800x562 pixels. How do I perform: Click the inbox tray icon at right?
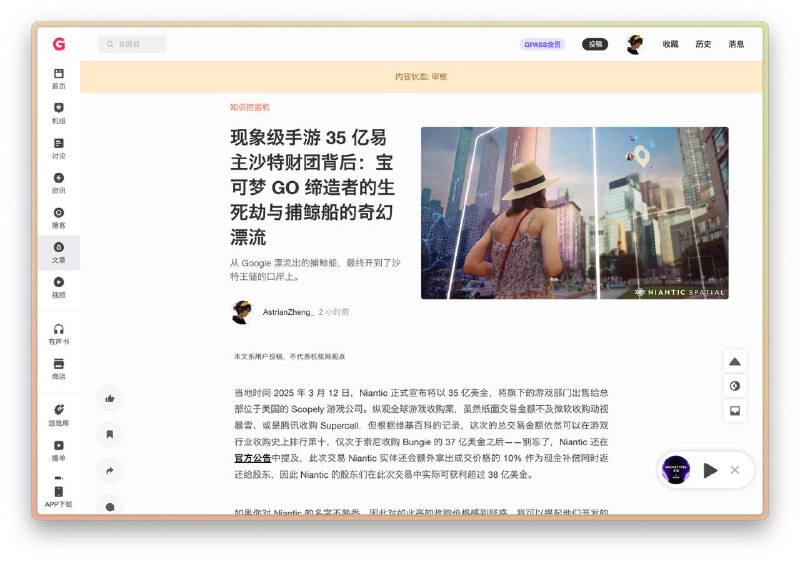tap(735, 411)
